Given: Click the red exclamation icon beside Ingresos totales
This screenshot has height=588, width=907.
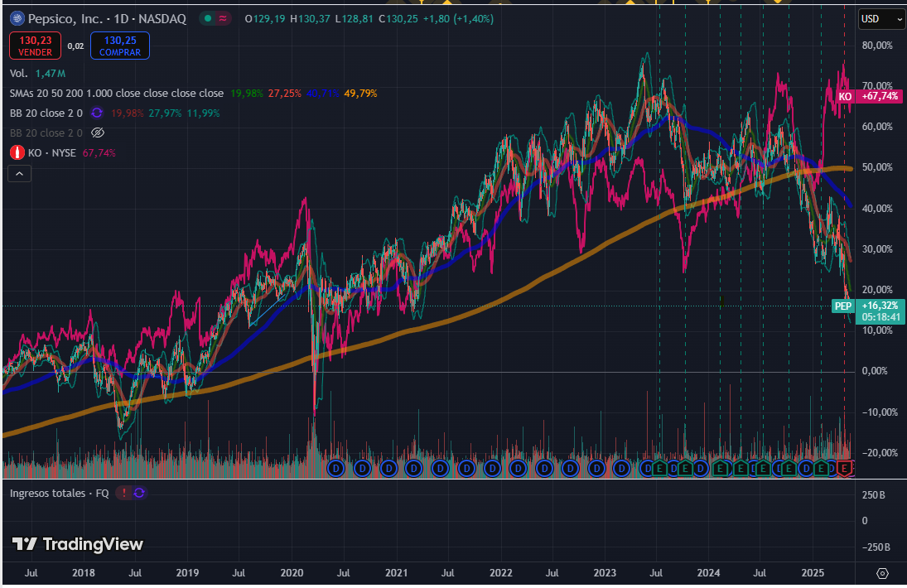Looking at the screenshot, I should (x=123, y=494).
